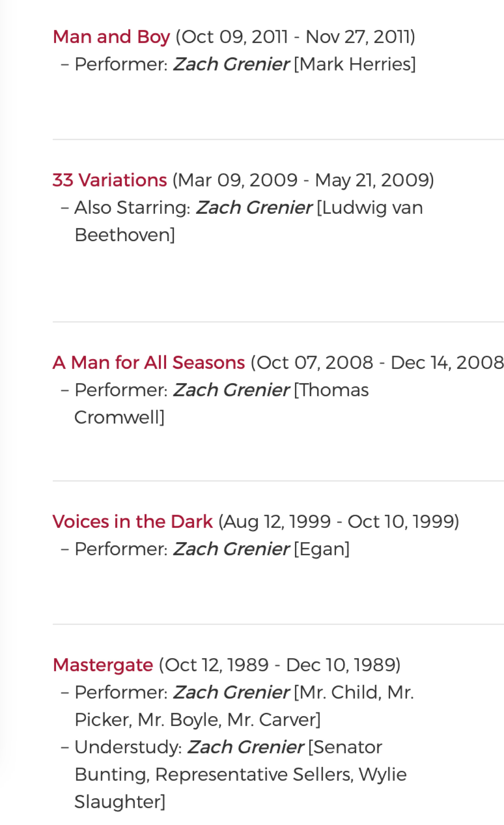Click Zach Grenier under A Man for All Seasons

[x=231, y=390]
